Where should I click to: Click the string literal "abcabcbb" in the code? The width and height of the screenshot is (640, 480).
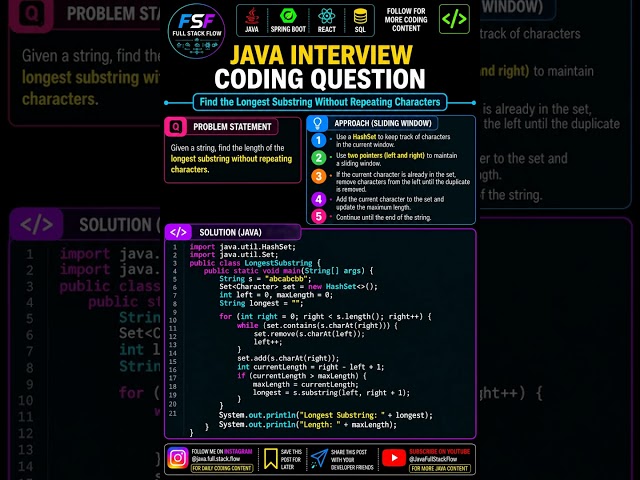[286, 279]
